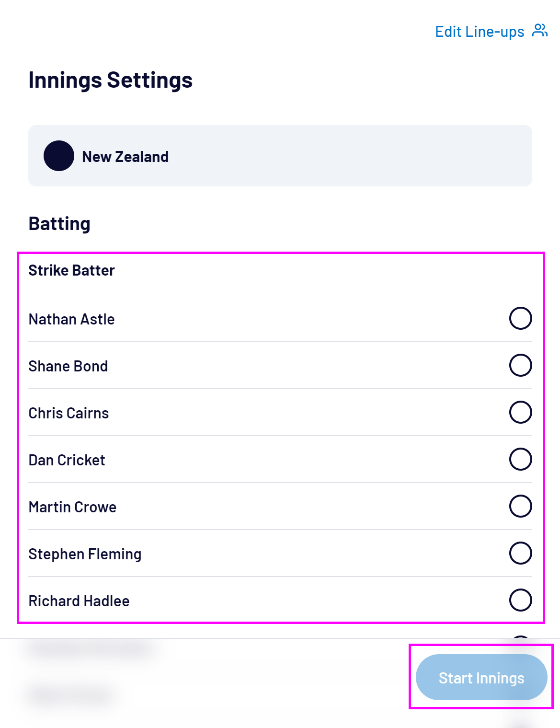Click the Nathan Astle name text

[72, 319]
